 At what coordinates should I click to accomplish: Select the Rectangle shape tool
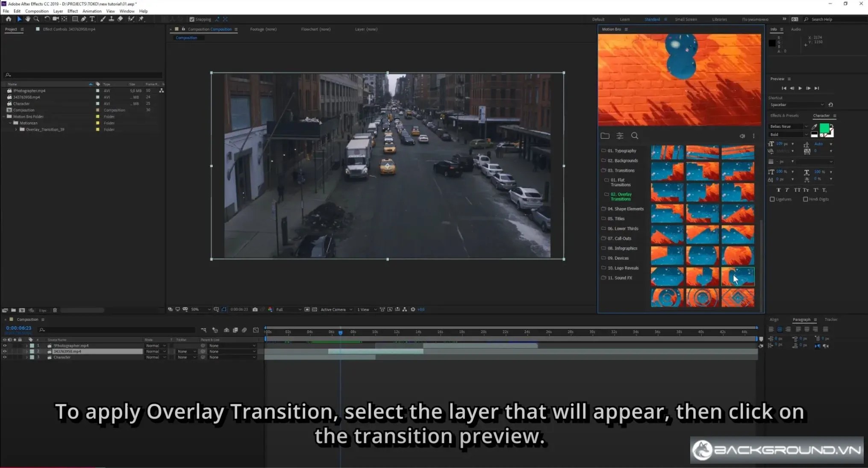(75, 19)
